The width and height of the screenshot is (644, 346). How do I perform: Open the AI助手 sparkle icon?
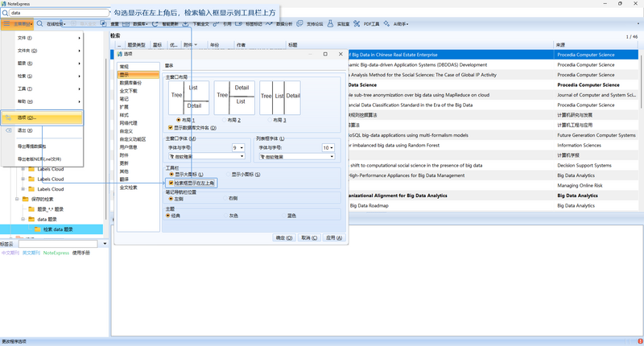pyautogui.click(x=386, y=24)
